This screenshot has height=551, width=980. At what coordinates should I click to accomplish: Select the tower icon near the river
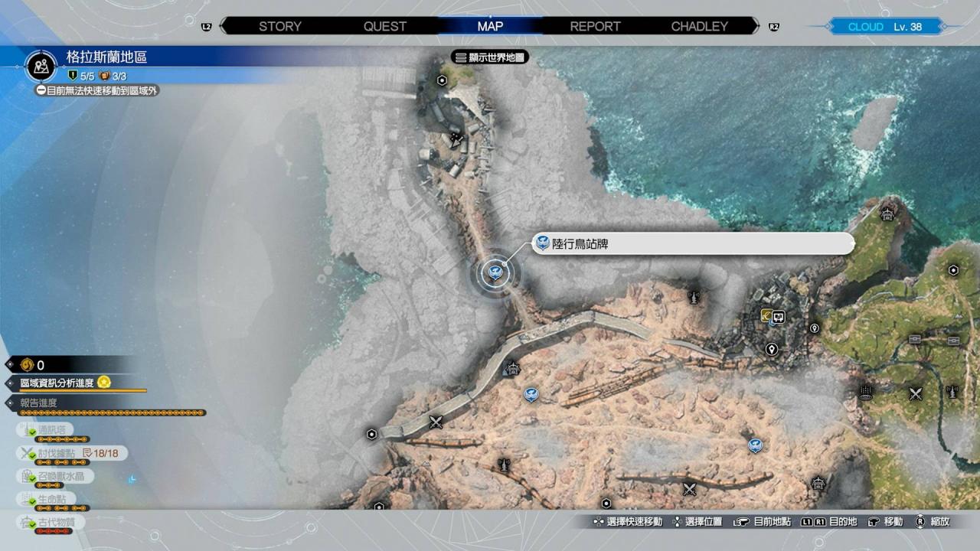pyautogui.click(x=952, y=392)
